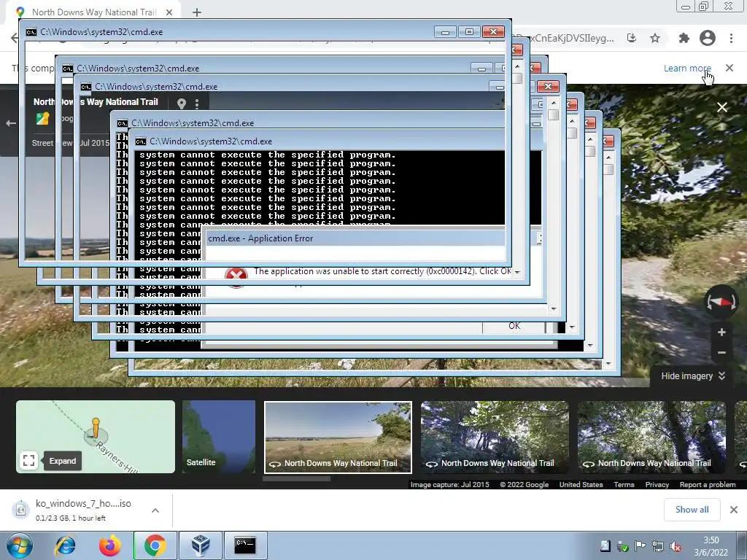Click the imagery strip horizontal scrollbar
The height and width of the screenshot is (560, 747).
(x=296, y=478)
